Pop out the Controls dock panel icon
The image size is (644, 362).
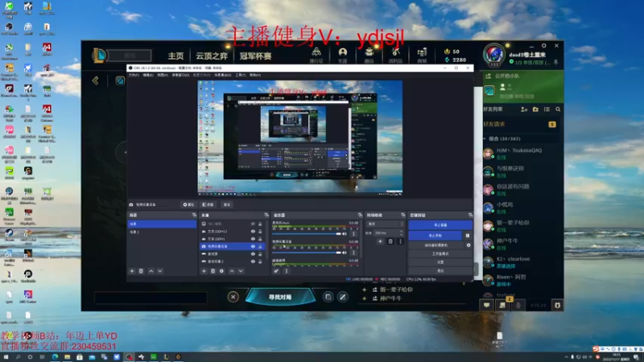coord(470,215)
